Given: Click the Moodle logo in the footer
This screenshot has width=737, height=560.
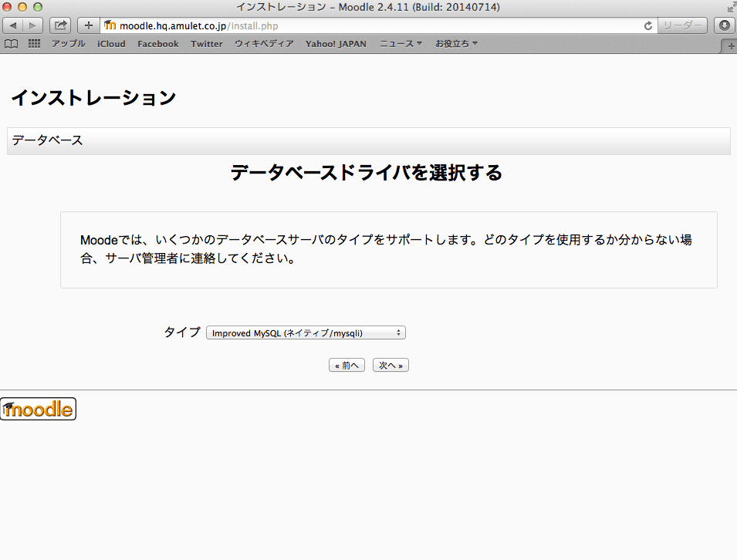Looking at the screenshot, I should tap(38, 409).
